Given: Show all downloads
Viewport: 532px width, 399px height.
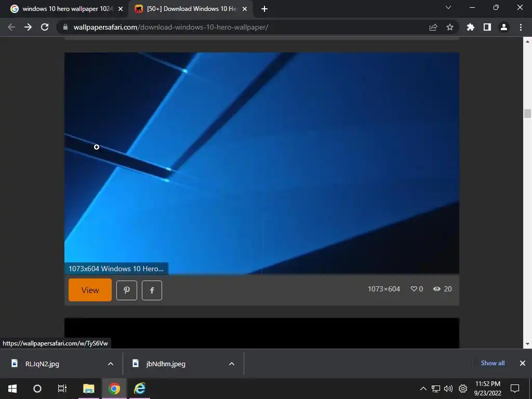Looking at the screenshot, I should pyautogui.click(x=493, y=363).
